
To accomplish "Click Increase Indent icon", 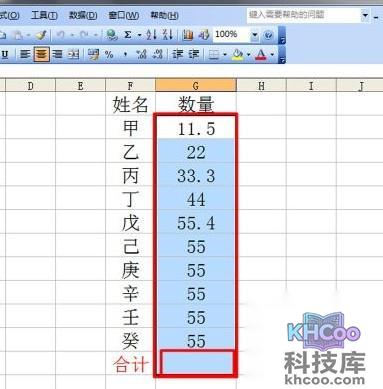I will click(194, 54).
